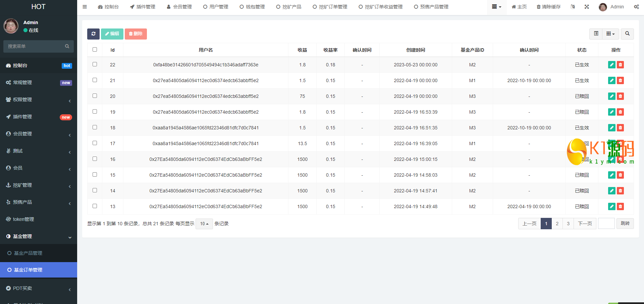Click the refresh table icon button
The width and height of the screenshot is (644, 304).
(x=93, y=34)
